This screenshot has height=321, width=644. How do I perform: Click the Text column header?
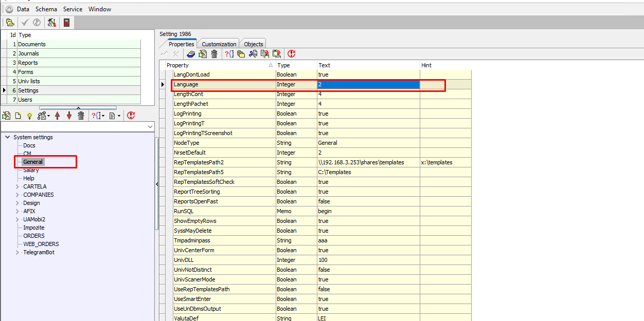coord(368,65)
